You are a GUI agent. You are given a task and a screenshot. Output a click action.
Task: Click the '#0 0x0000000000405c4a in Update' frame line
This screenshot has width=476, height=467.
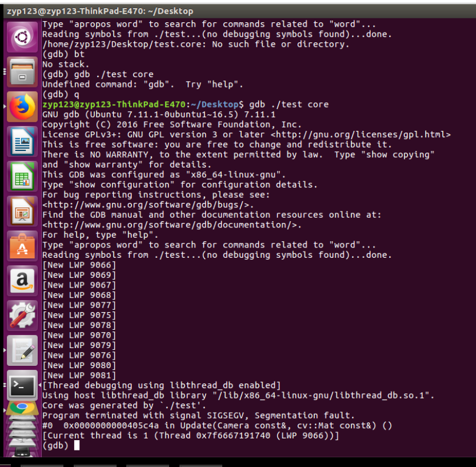click(x=217, y=425)
